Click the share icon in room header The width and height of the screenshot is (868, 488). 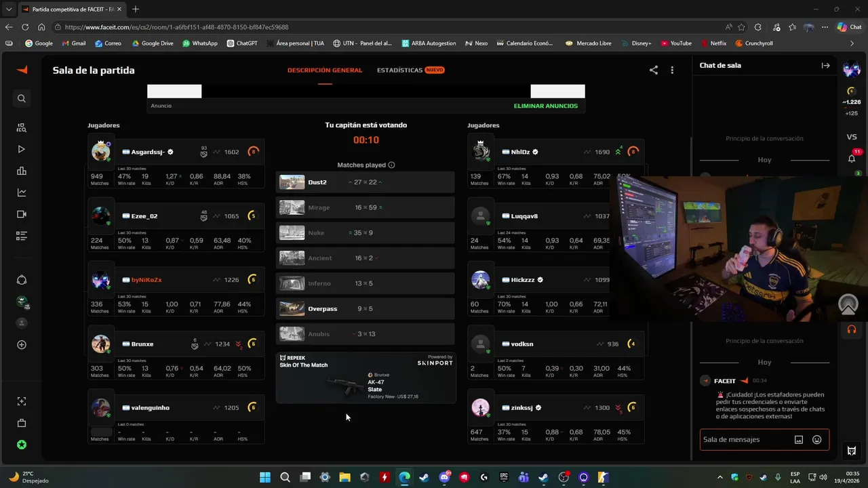coord(654,70)
